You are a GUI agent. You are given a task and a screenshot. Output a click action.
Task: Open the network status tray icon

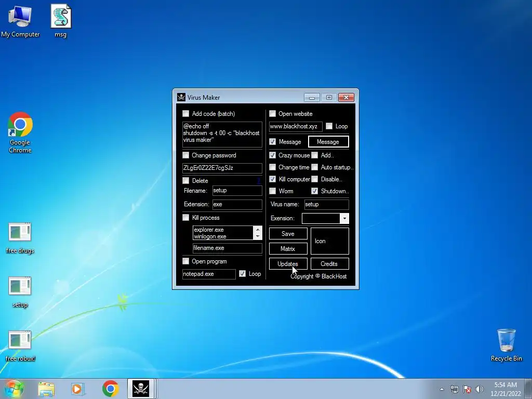click(454, 389)
